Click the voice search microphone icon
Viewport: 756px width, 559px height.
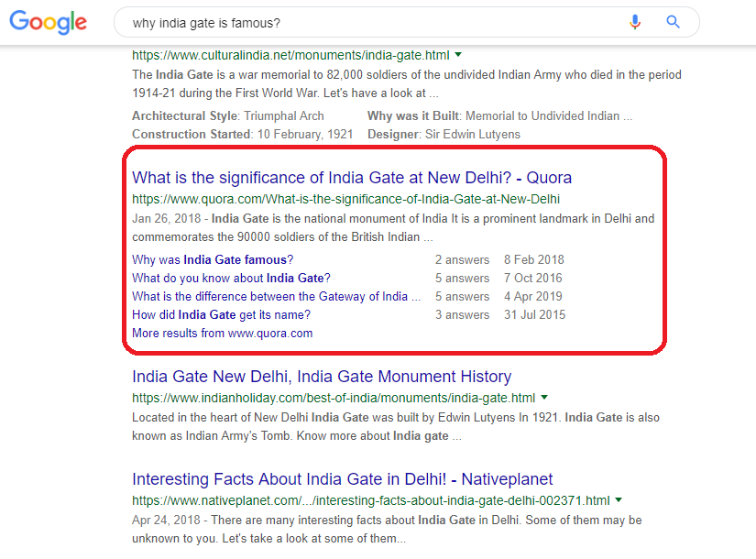click(635, 22)
